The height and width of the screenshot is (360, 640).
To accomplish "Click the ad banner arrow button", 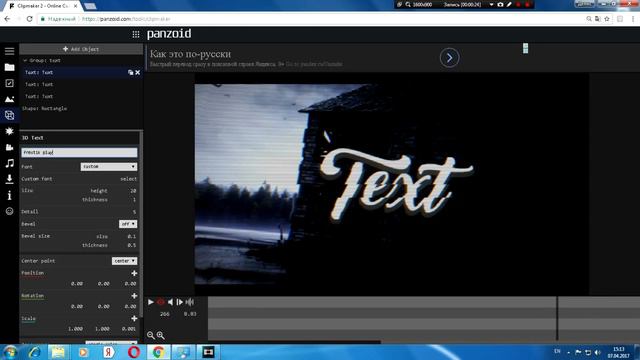I will click(x=449, y=58).
